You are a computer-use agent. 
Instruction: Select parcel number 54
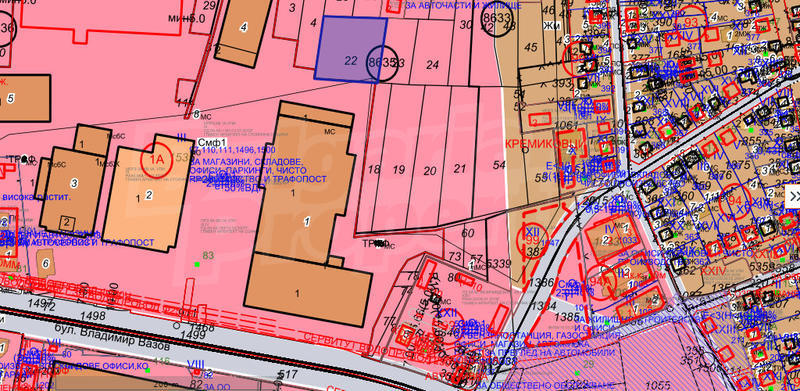pos(499,165)
